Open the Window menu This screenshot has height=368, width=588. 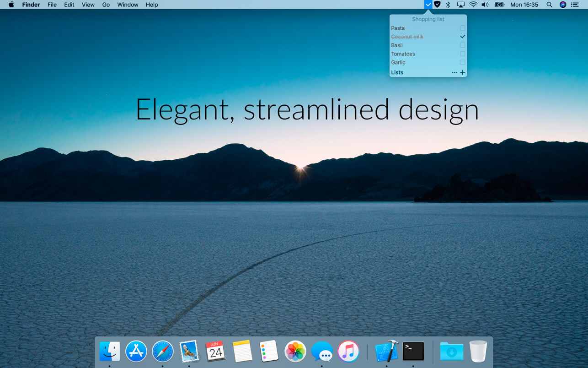click(x=128, y=5)
